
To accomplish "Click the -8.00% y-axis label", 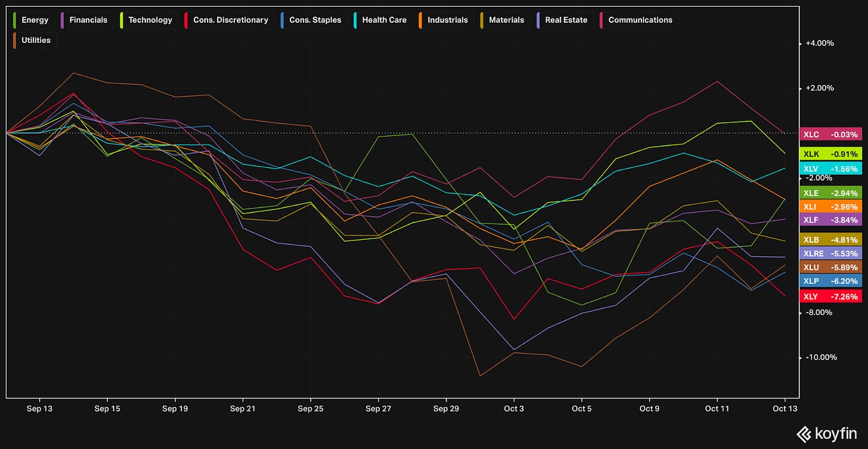I will [x=820, y=312].
